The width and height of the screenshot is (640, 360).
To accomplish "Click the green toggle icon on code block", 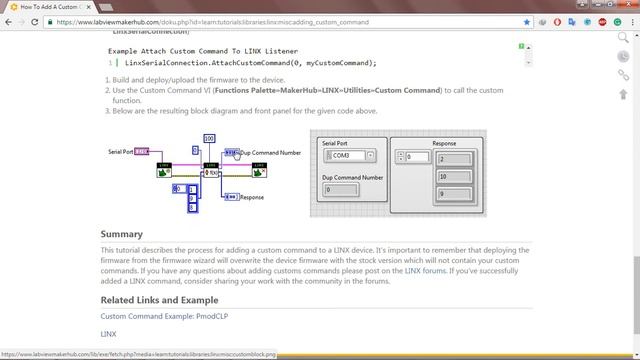I will (521, 46).
